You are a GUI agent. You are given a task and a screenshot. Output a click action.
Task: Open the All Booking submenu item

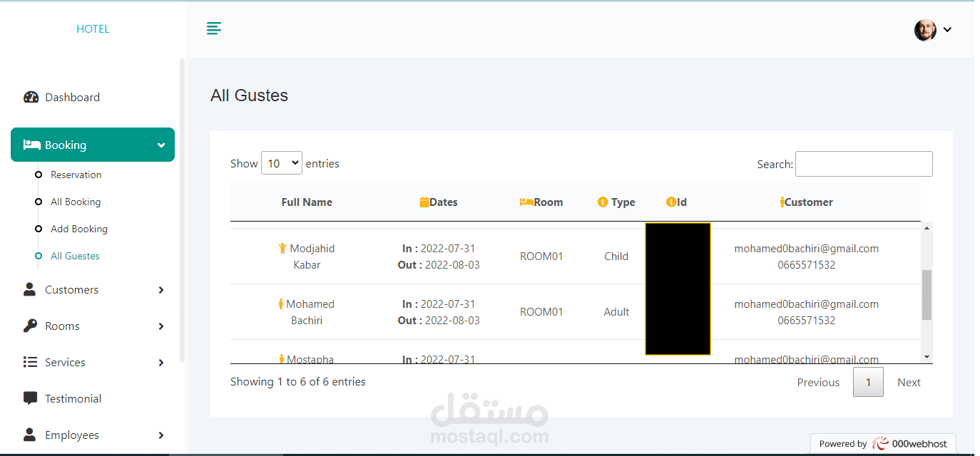point(76,202)
